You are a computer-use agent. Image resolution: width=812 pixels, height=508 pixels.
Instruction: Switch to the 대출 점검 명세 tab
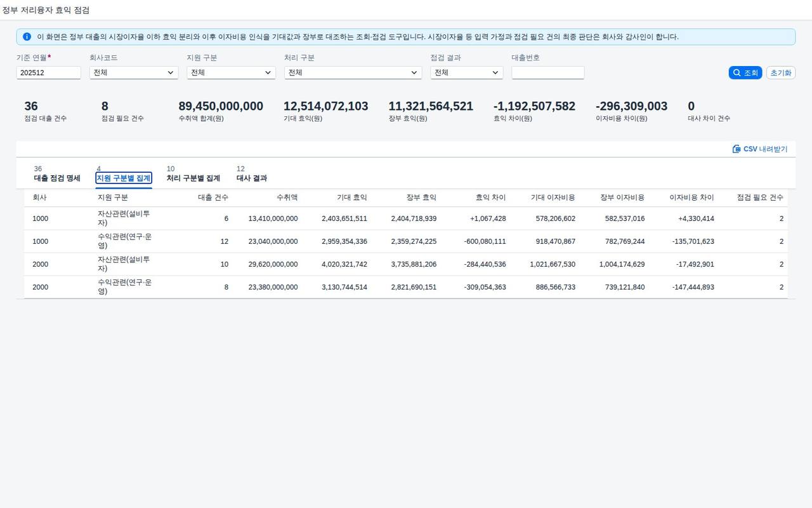pos(57,178)
